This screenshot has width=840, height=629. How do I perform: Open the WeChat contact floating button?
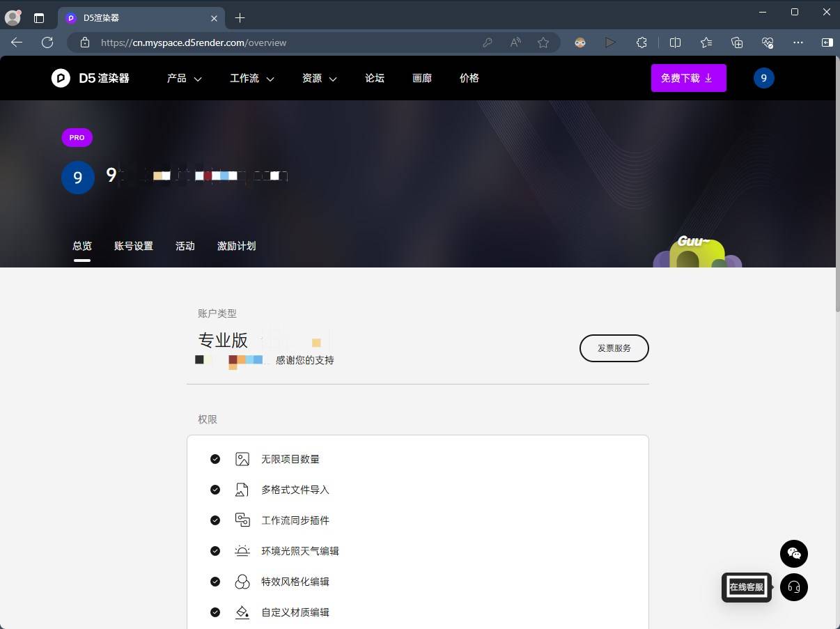point(794,554)
